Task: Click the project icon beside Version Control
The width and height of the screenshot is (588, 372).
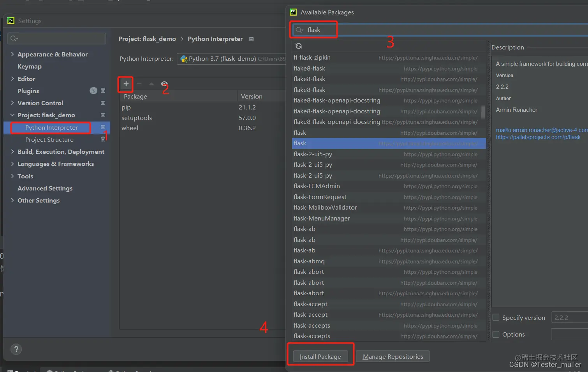Action: click(103, 103)
